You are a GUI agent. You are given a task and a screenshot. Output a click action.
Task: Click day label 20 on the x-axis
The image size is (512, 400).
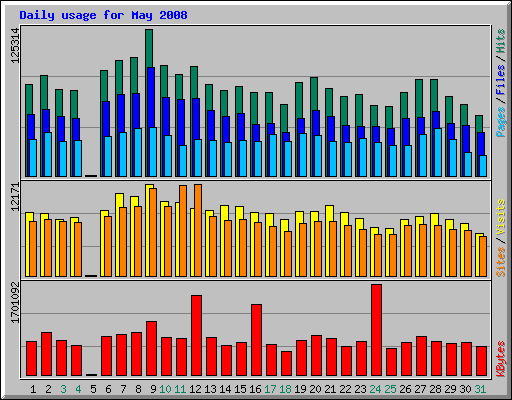(x=315, y=389)
